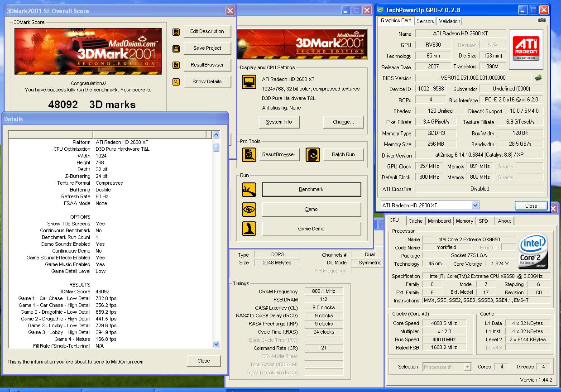Select the CPU tab in CPU-Z
561x392 pixels.
click(394, 220)
